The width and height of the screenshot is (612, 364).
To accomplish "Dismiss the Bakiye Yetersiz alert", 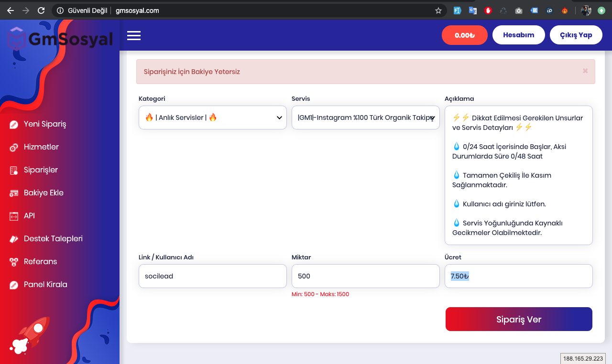I will (585, 71).
